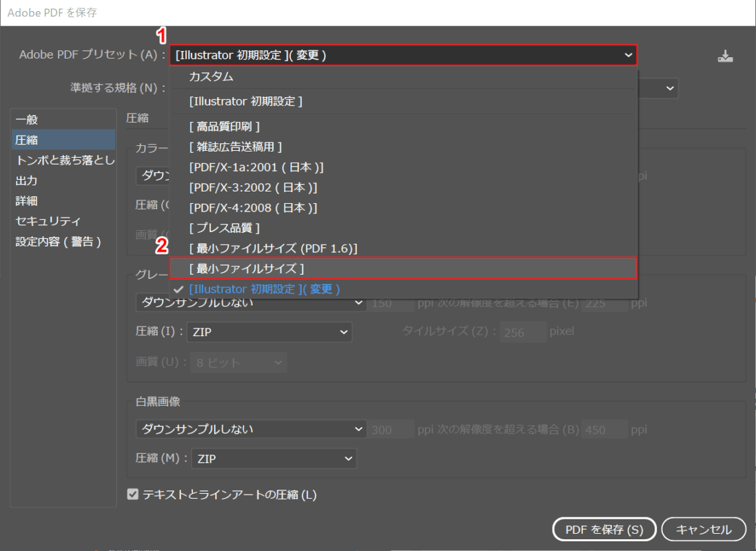The width and height of the screenshot is (756, 551).
Task: Open the 設定内容 (警告) section
Action: click(63, 242)
